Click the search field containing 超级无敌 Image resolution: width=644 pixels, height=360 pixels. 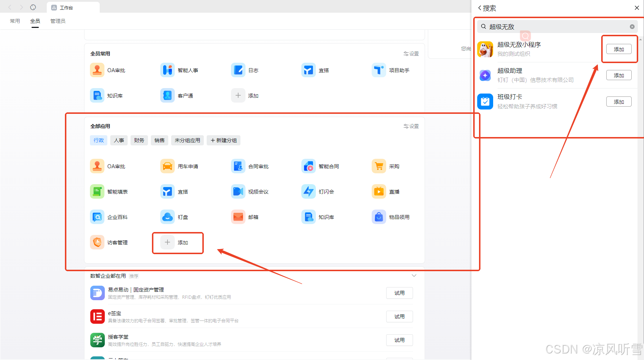557,26
